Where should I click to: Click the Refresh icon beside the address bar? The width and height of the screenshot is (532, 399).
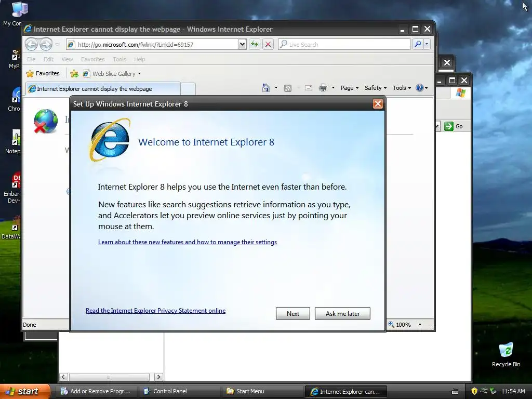(x=255, y=44)
